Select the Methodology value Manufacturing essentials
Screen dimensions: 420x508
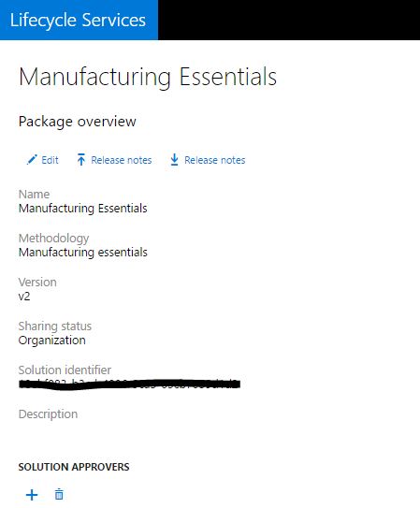(83, 252)
